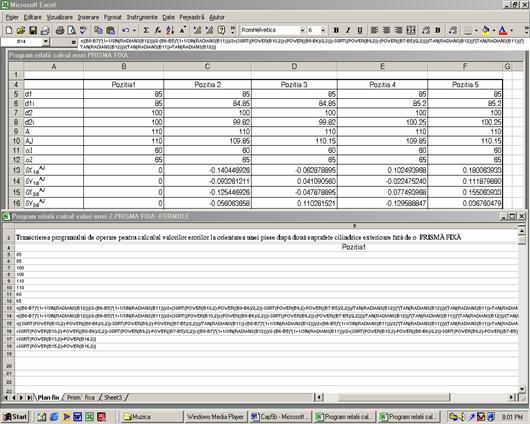Copy selection with the Copy icon
Screen dimensions: 530x424
click(98, 30)
